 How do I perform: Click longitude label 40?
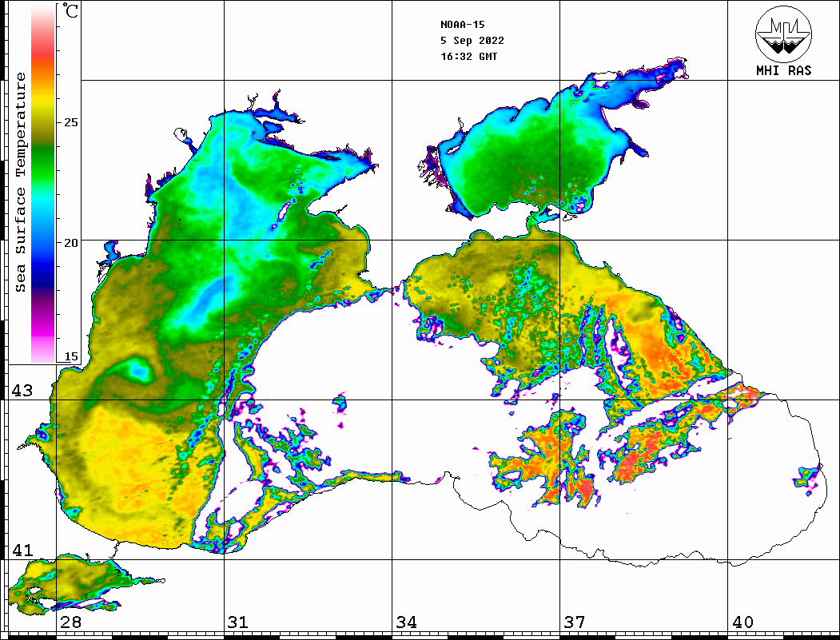[742, 622]
